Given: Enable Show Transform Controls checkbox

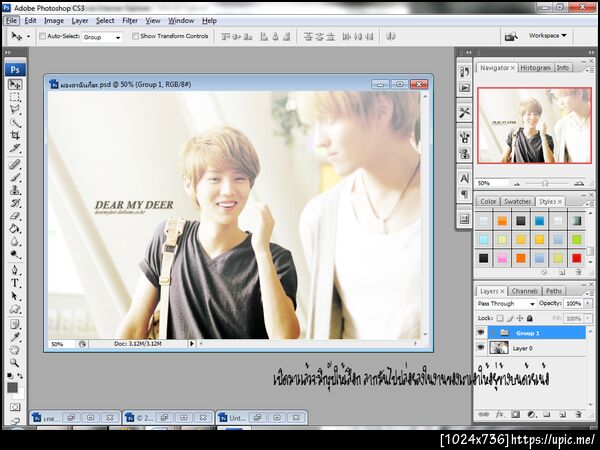Looking at the screenshot, I should pos(135,36).
